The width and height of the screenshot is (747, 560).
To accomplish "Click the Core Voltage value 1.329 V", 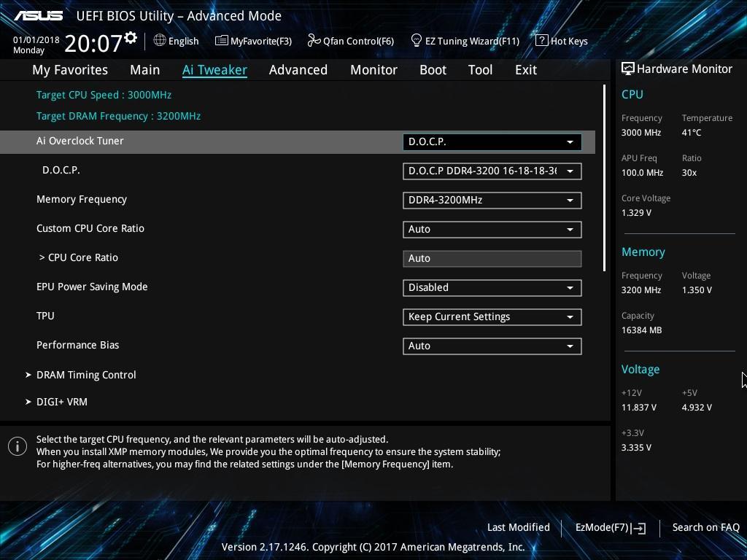I will [x=636, y=213].
